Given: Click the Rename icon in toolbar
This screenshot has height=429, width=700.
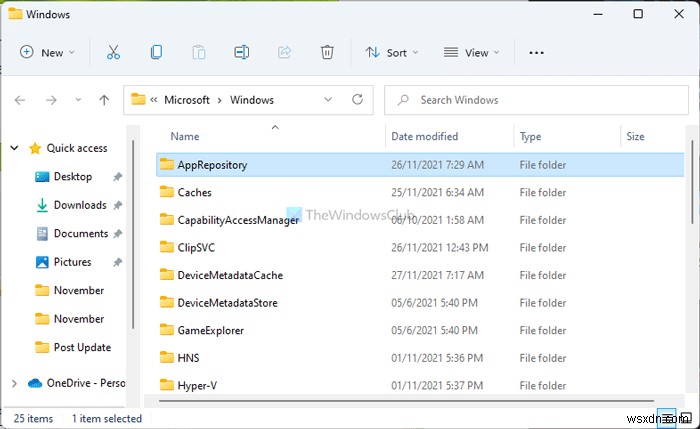Looking at the screenshot, I should 242,52.
